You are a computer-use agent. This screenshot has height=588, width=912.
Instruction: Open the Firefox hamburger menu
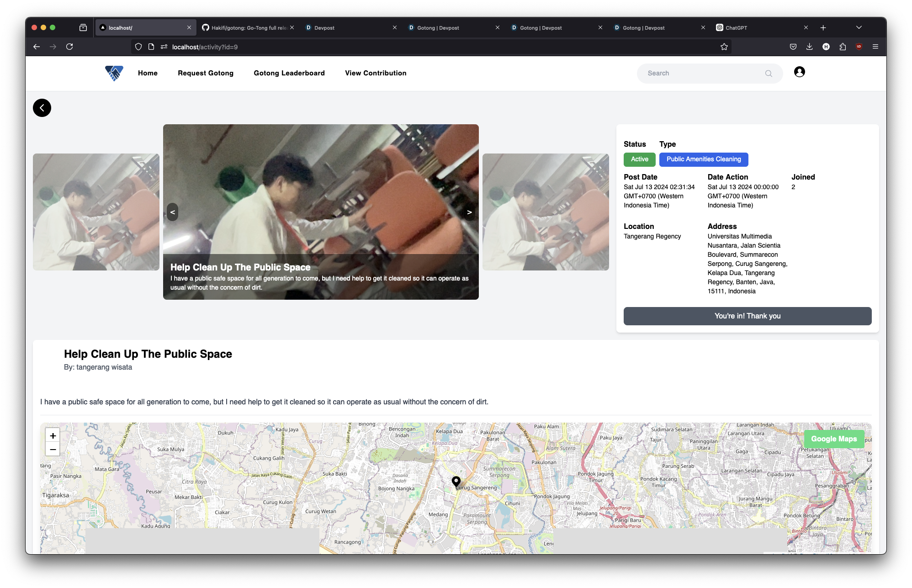[x=875, y=47]
